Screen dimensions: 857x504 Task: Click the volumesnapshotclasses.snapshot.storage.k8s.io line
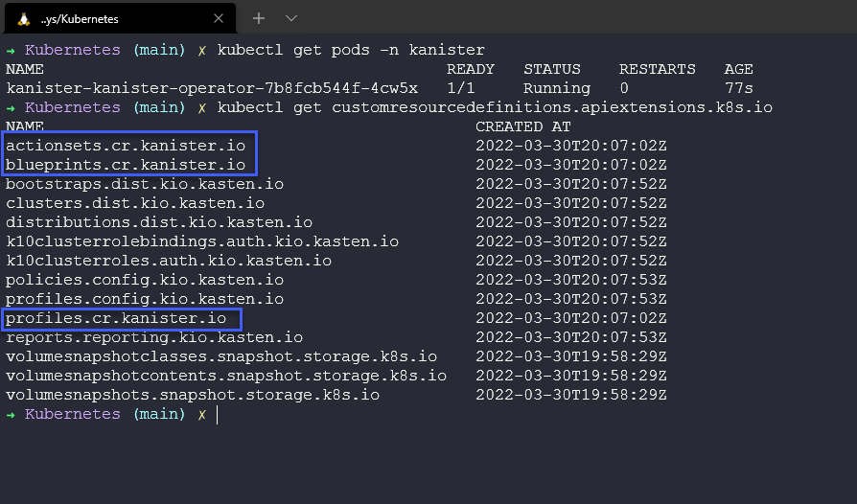click(x=221, y=356)
